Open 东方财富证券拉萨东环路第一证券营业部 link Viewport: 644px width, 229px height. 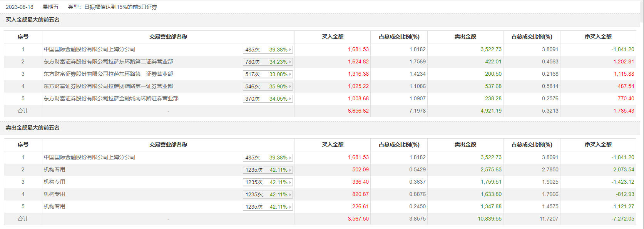pyautogui.click(x=108, y=74)
